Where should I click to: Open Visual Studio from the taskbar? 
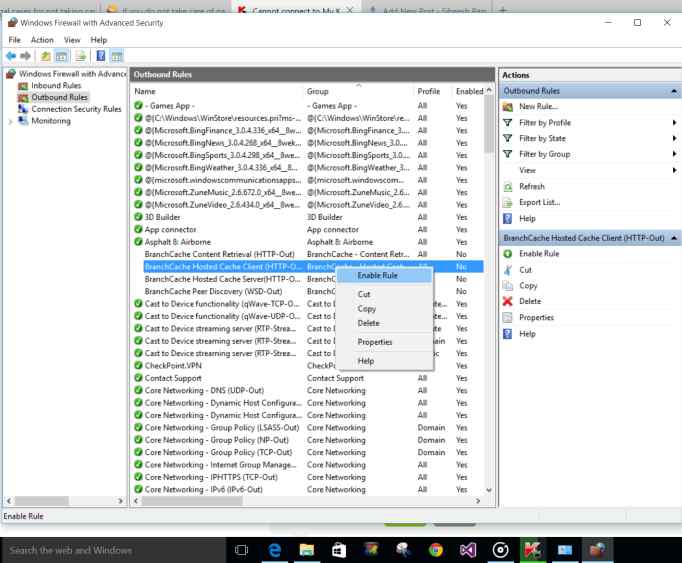coord(468,550)
